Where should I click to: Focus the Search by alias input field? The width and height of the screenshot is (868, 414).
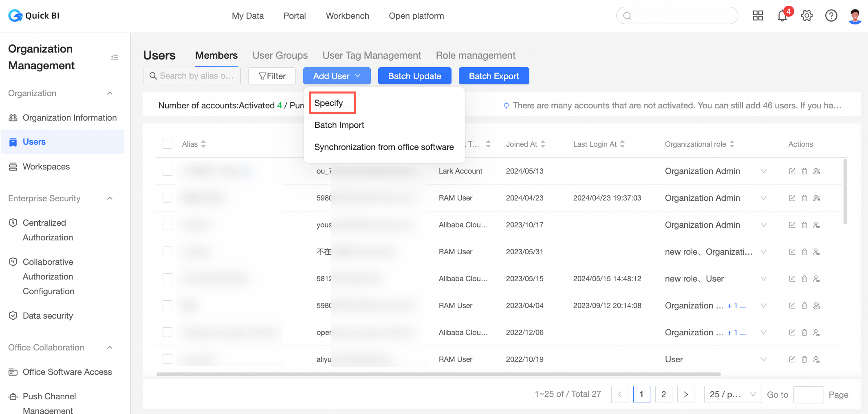click(192, 76)
